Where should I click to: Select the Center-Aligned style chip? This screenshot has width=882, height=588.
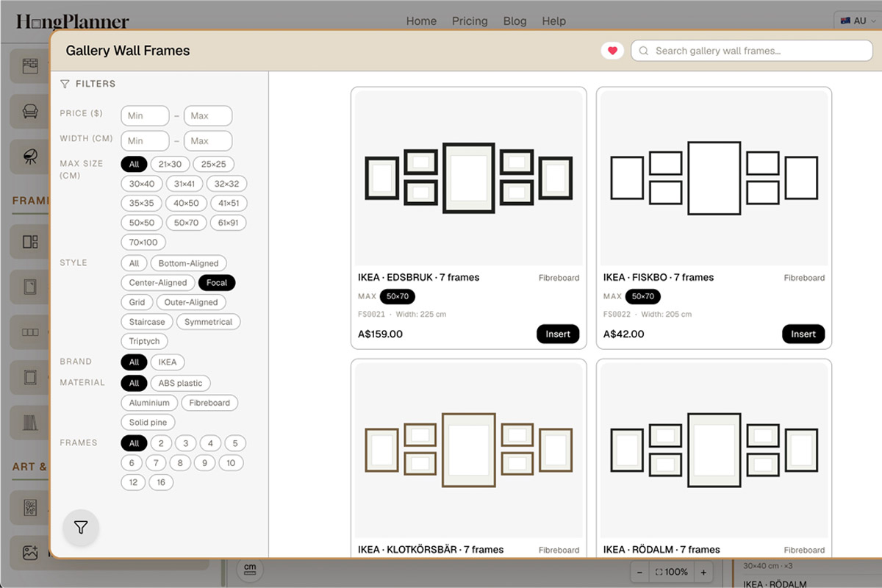tap(158, 283)
